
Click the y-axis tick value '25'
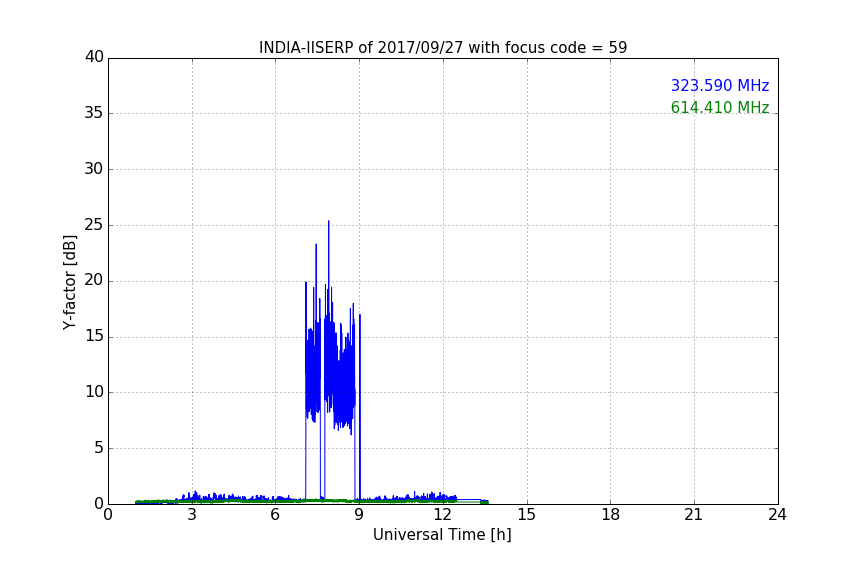[94, 225]
